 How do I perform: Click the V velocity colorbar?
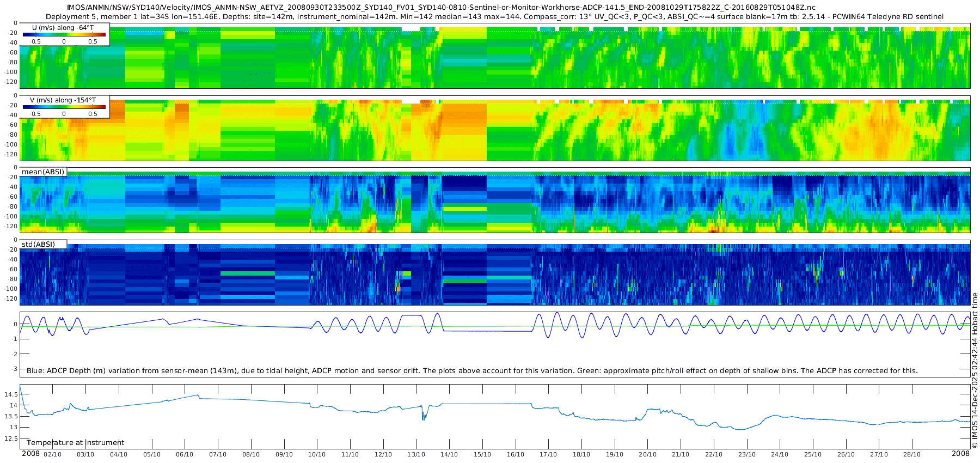(64, 107)
